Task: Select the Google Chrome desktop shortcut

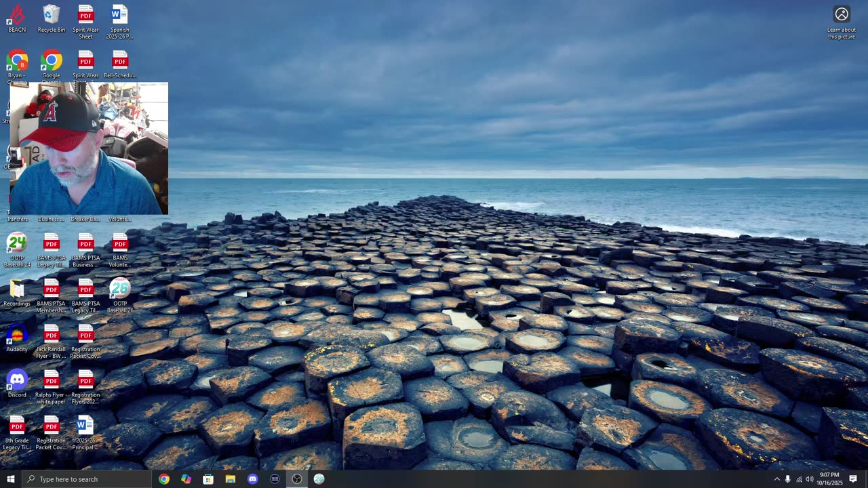Action: 52,66
